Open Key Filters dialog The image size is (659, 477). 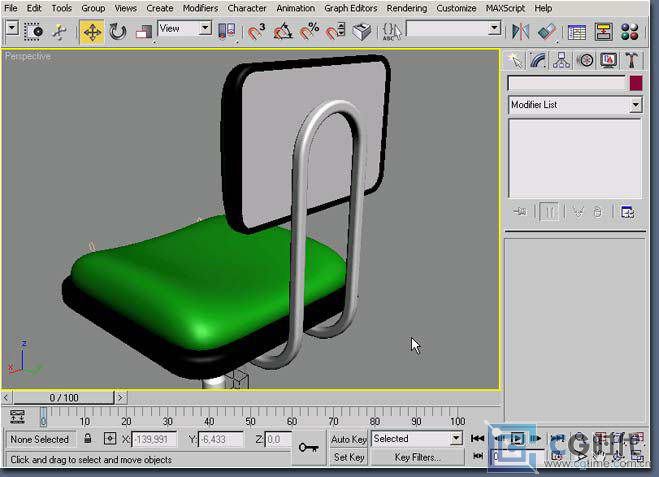click(x=417, y=457)
